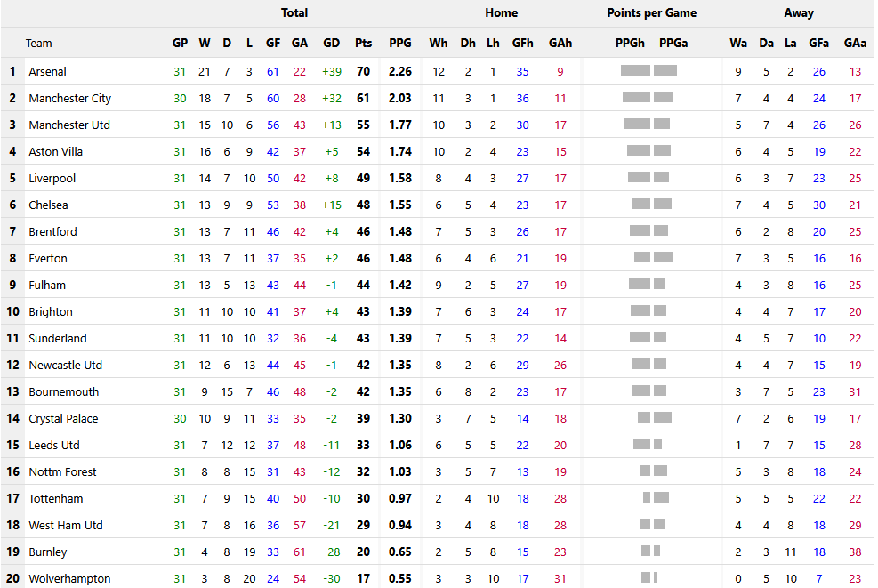Click Liverpool's points per game bar
The image size is (878, 588).
point(648,177)
